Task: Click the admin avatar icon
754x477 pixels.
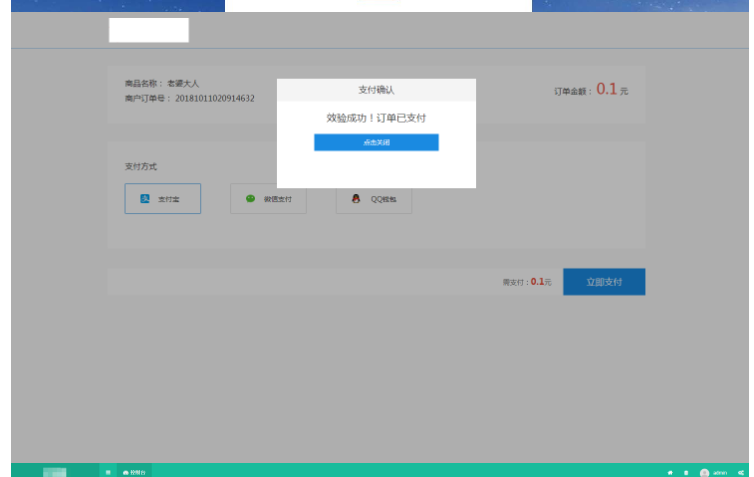Action: 704,471
